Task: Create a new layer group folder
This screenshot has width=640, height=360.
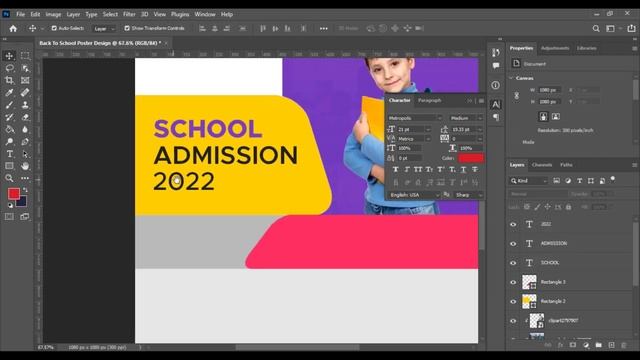Action: 598,345
